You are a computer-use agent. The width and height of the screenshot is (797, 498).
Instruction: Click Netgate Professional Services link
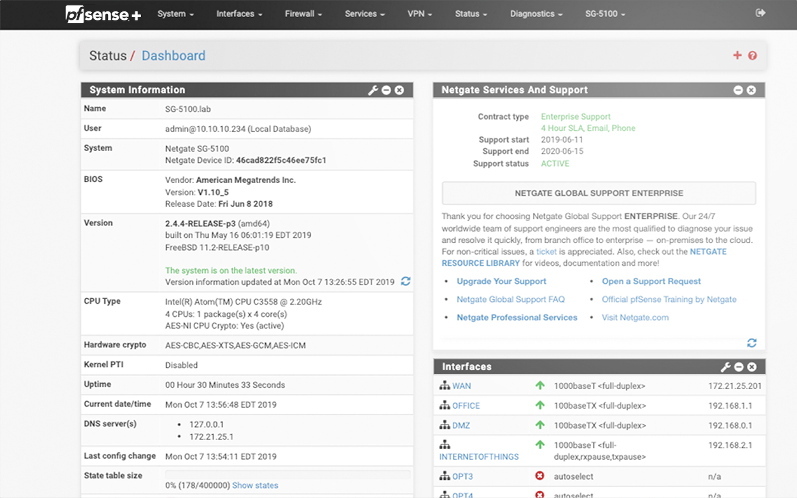pos(517,317)
